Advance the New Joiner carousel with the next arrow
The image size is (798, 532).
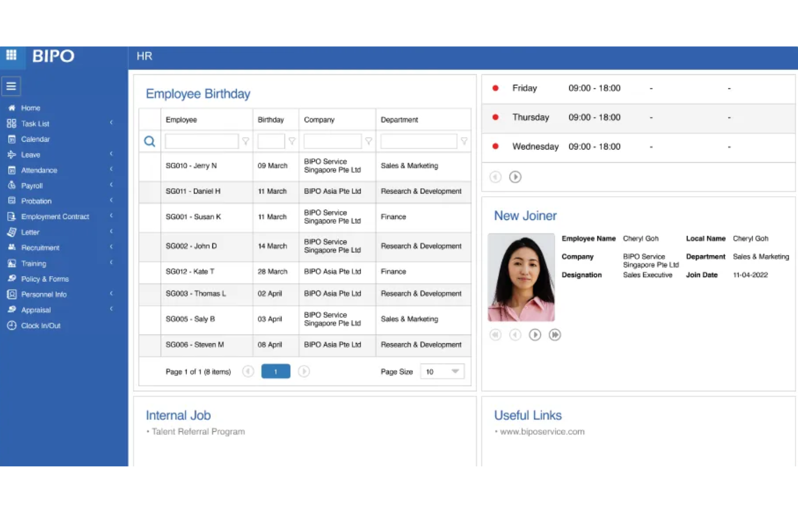click(x=535, y=335)
